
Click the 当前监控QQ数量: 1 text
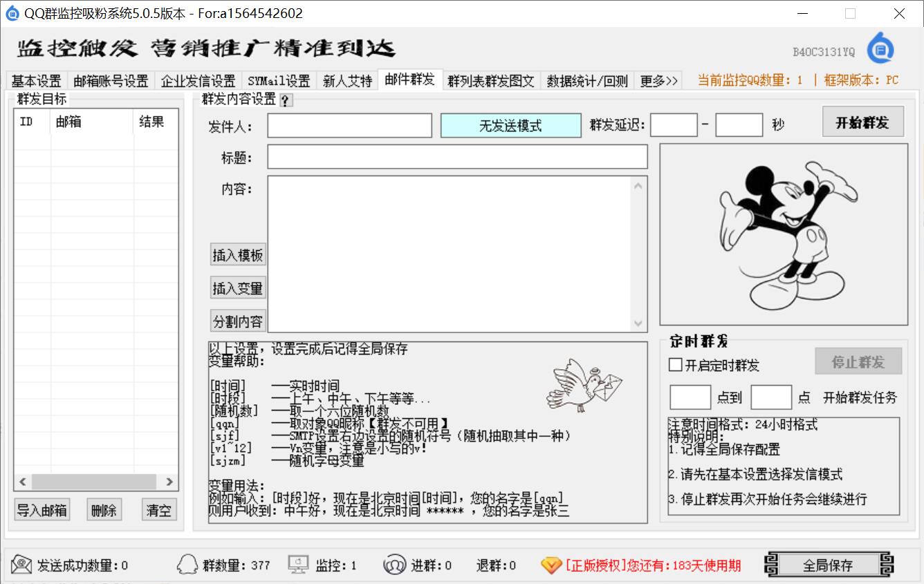pos(750,80)
